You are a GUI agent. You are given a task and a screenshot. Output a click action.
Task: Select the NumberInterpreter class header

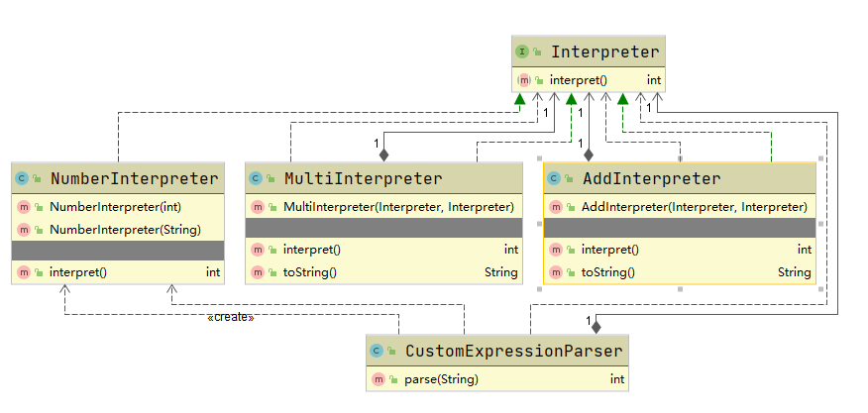pos(133,179)
